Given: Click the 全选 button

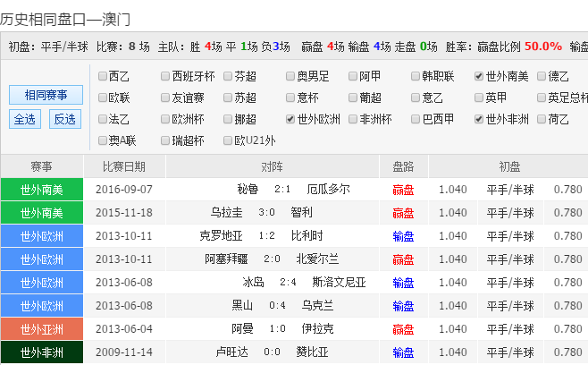Looking at the screenshot, I should click(x=25, y=119).
